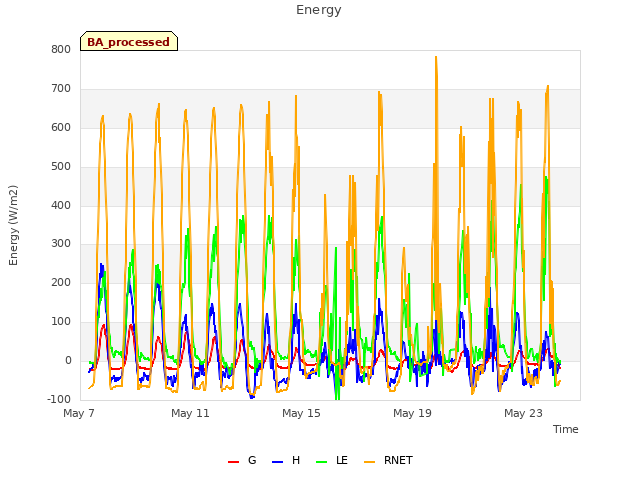Toggle the H series legend entry
This screenshot has height=480, width=640.
coord(286,460)
